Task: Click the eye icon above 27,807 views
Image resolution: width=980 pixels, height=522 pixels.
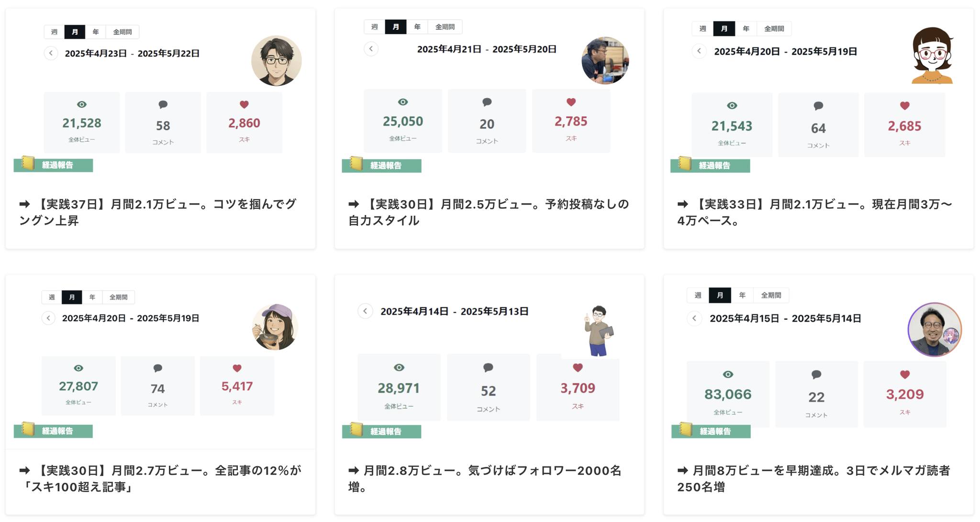Action: tap(78, 368)
